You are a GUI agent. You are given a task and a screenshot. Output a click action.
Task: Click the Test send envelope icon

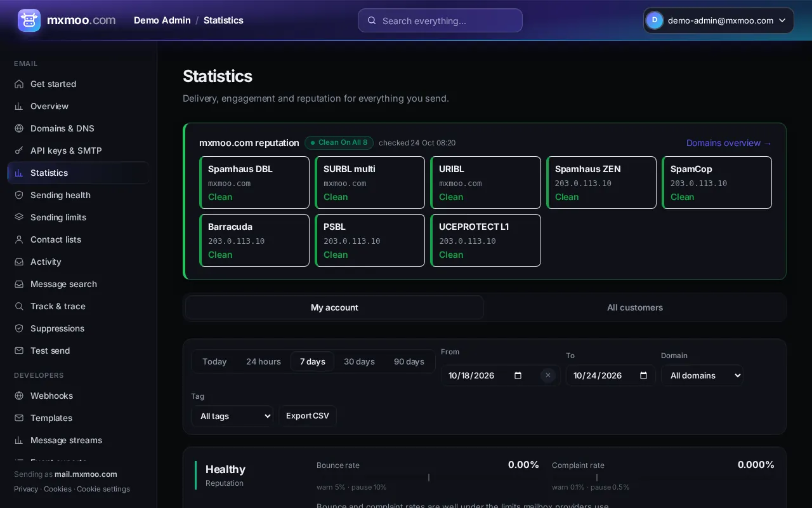pyautogui.click(x=19, y=351)
